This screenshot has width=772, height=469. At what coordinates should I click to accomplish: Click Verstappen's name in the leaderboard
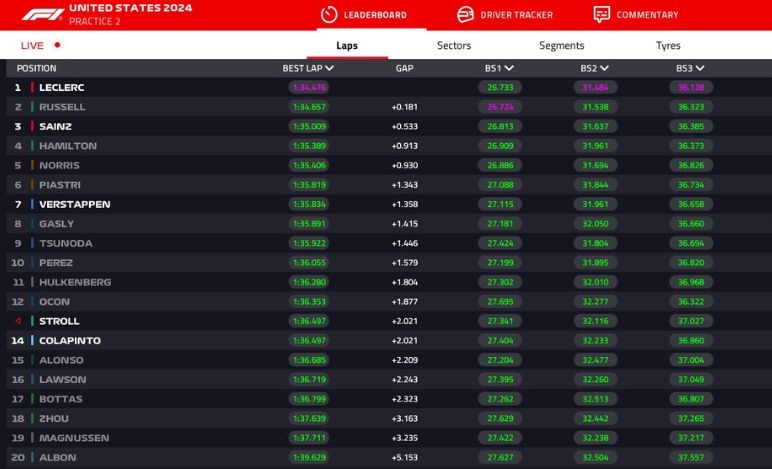coord(74,204)
